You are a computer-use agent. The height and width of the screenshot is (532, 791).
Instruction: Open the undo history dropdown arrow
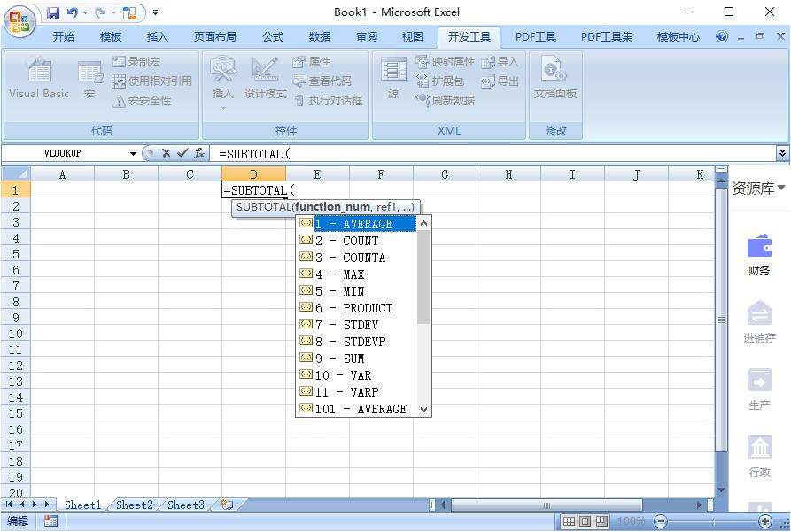[85, 12]
